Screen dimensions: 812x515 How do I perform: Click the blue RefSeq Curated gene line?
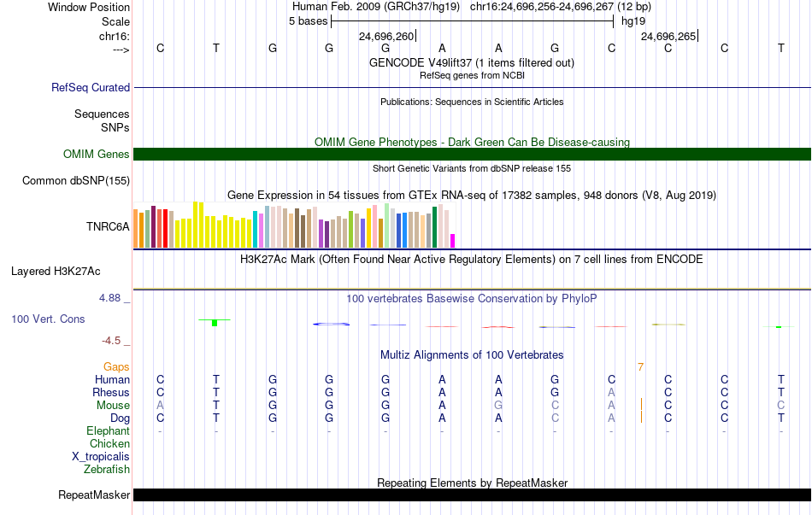[472, 87]
